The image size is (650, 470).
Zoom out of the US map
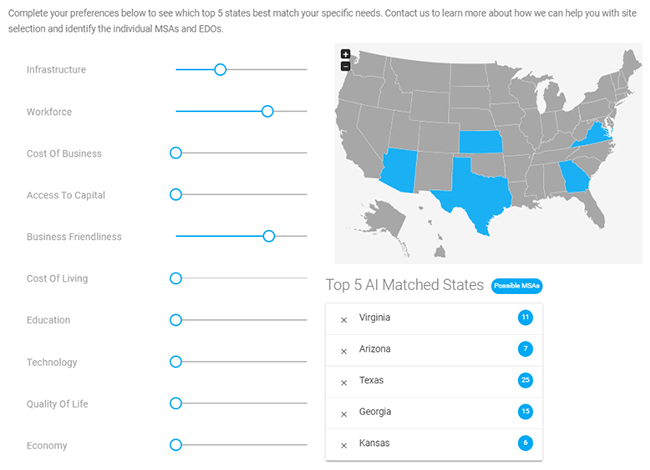click(345, 66)
